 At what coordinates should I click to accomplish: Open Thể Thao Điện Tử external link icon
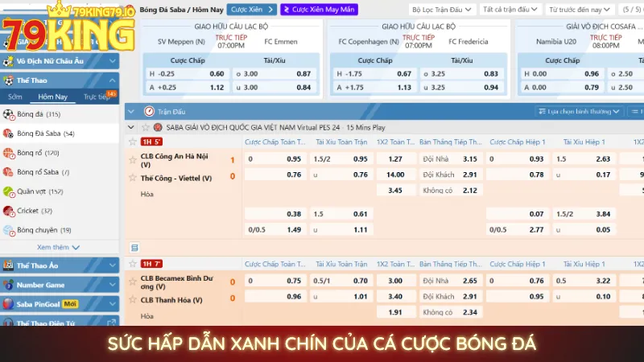pos(111,323)
